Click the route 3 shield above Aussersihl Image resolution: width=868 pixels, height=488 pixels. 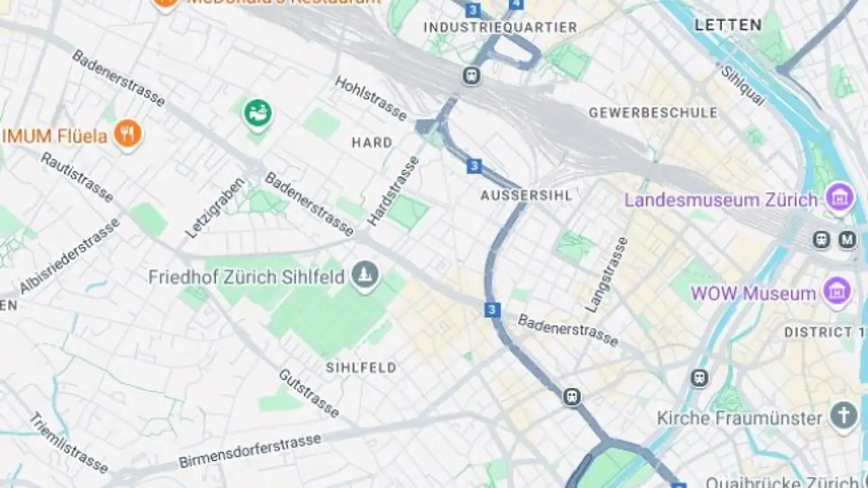click(x=474, y=166)
